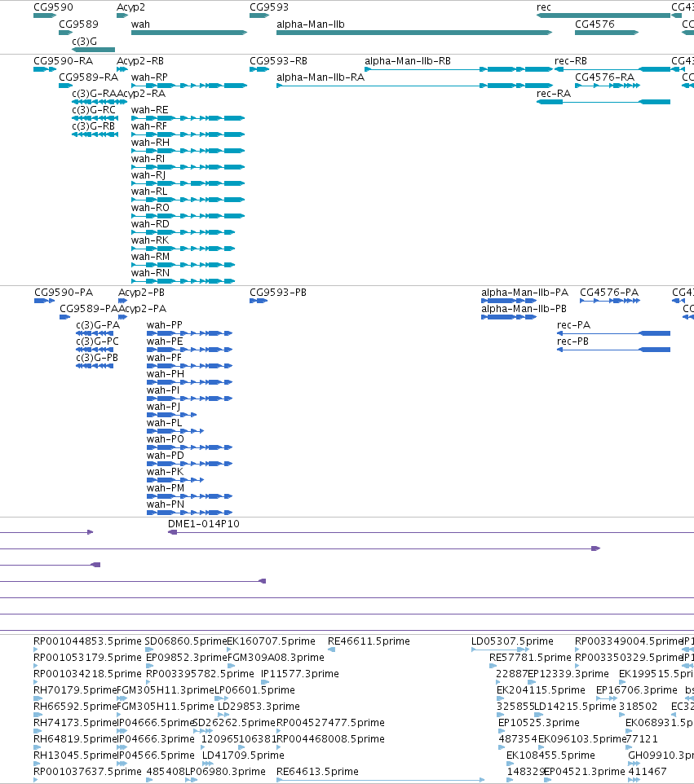This screenshot has width=694, height=784.
Task: Select transcript label alpha-Man-IIb-RA
Action: tap(320, 77)
